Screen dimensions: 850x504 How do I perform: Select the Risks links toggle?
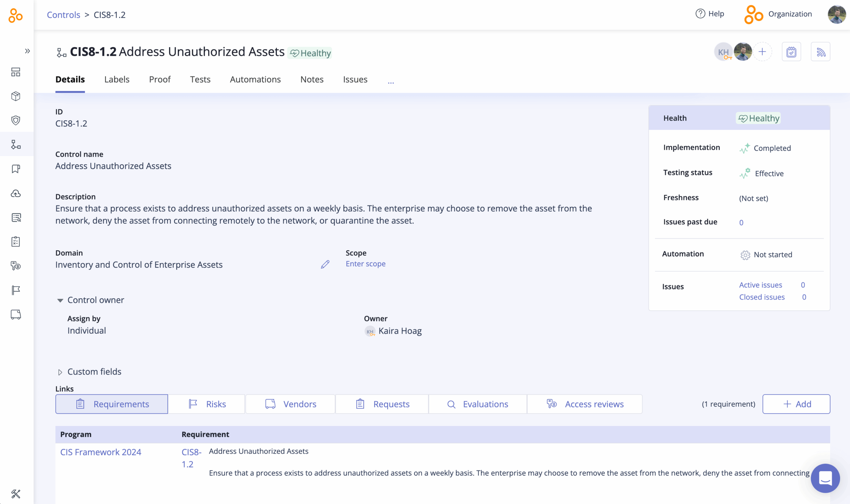[x=207, y=404]
